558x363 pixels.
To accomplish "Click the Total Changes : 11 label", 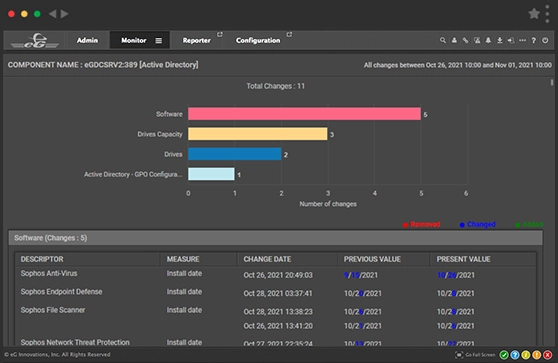I will (275, 86).
